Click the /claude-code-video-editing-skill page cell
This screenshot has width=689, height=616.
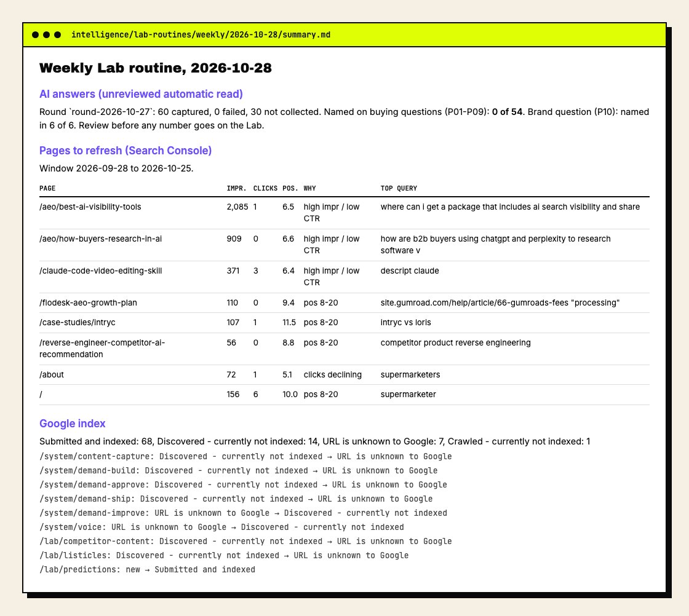pyautogui.click(x=101, y=271)
